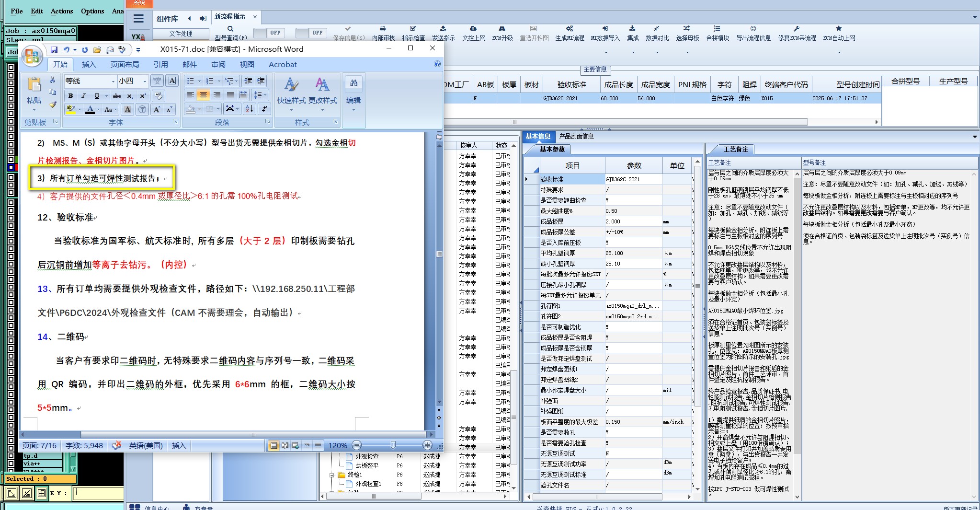Screen dimensions: 980x510
Task: Click Word vertical scrollbar thumb
Action: pos(439,254)
